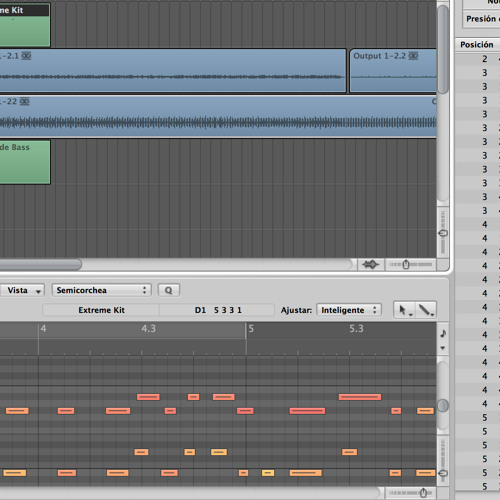This screenshot has height=500, width=500.
Task: Click the note icon beside the piano roll ruler
Action: click(443, 333)
